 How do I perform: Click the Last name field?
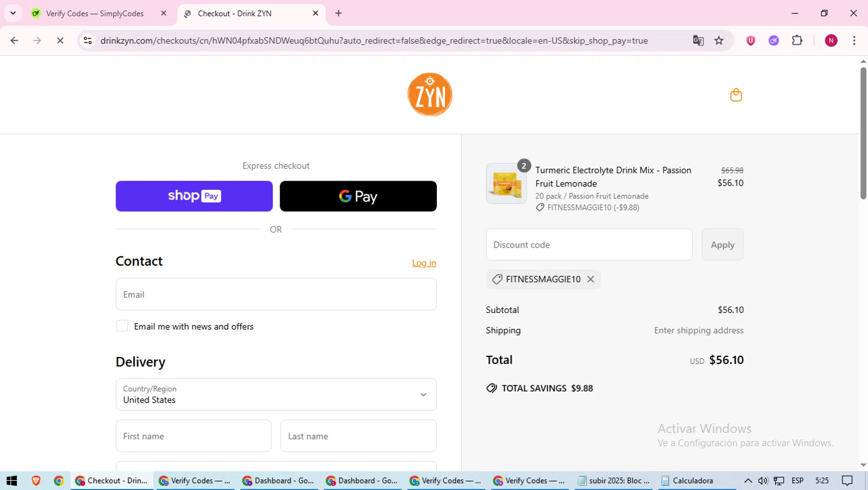pyautogui.click(x=358, y=436)
